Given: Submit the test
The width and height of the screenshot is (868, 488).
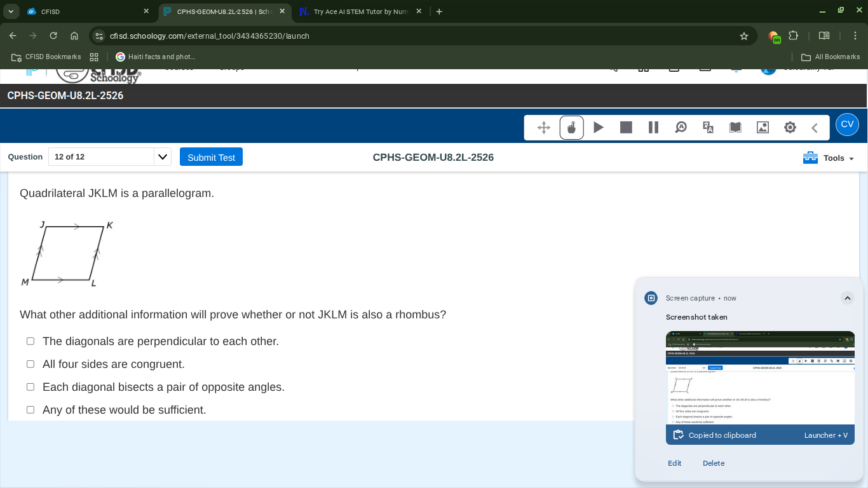Looking at the screenshot, I should pos(211,157).
